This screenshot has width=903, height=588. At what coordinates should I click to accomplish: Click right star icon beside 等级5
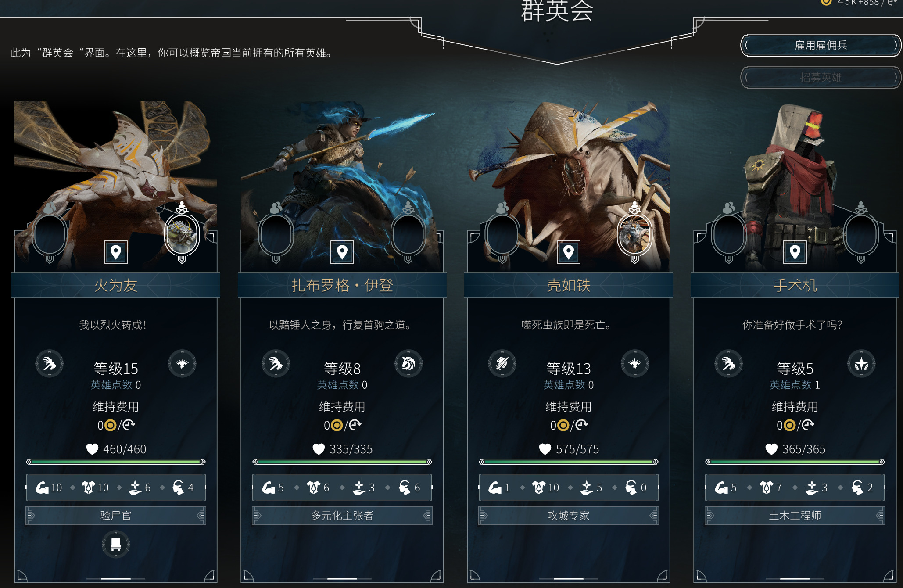[x=861, y=363]
